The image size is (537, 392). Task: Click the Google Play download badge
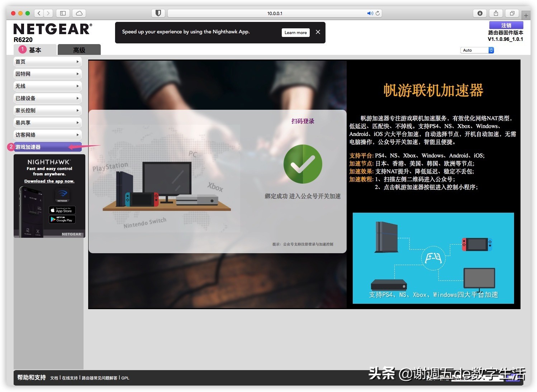coord(62,219)
